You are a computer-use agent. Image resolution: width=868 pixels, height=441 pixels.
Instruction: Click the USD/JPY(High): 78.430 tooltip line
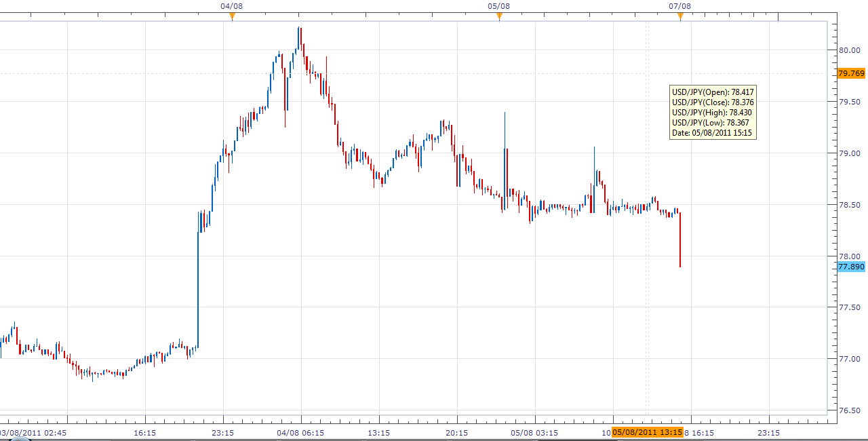pos(711,113)
